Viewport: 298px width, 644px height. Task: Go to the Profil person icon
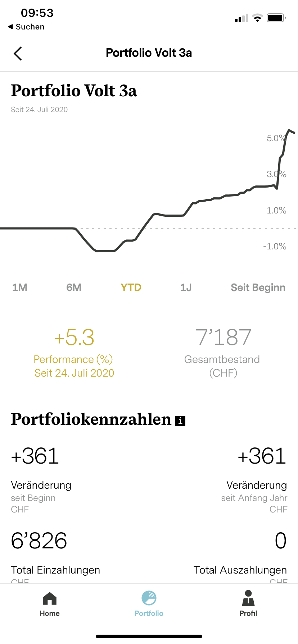[248, 599]
